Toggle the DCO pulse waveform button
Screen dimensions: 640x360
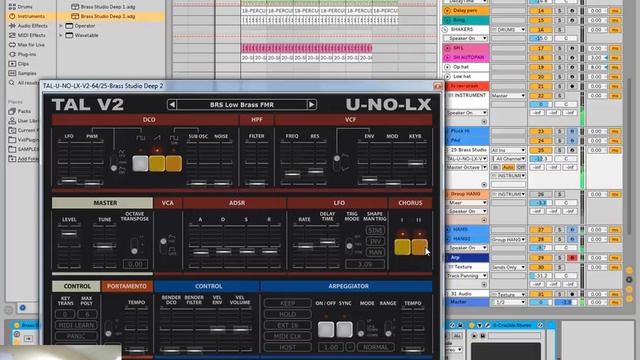pyautogui.click(x=140, y=163)
